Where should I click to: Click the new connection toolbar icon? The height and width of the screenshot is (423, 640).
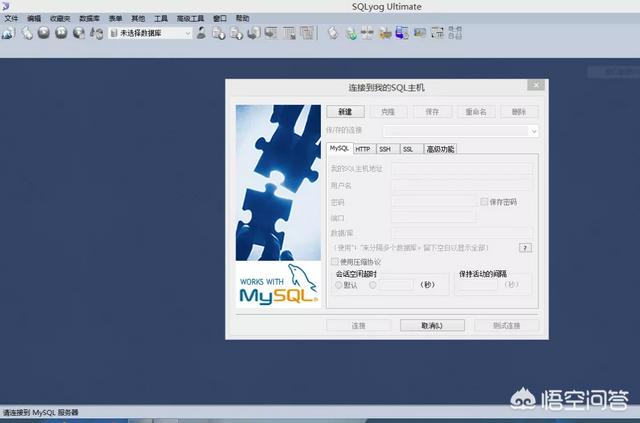[8, 33]
